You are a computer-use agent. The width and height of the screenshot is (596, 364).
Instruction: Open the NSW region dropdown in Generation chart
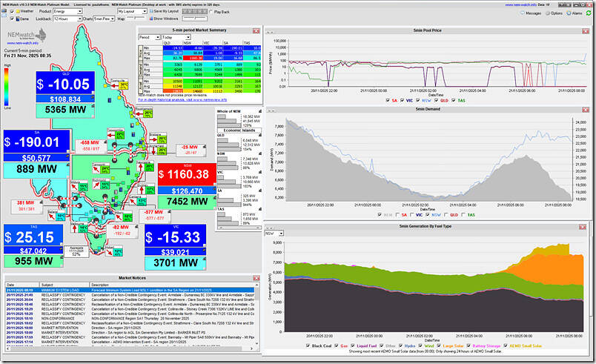point(274,234)
